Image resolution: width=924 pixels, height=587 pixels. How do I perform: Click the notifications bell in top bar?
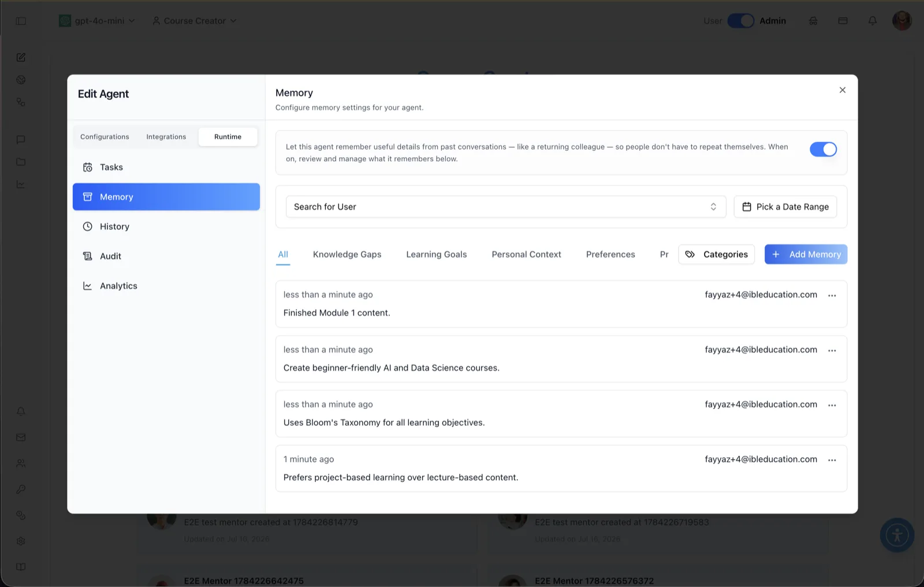point(873,21)
